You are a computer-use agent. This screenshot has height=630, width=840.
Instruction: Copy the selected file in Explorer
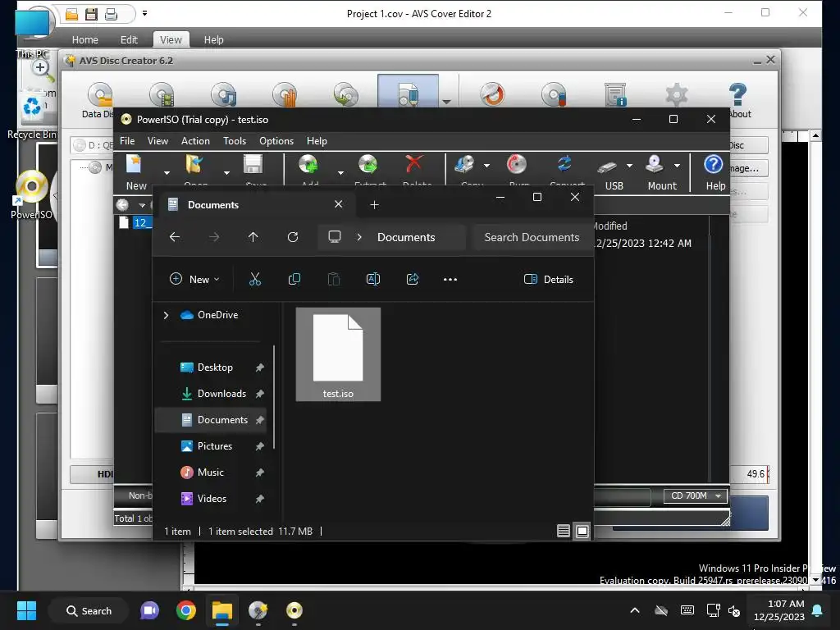tap(294, 279)
